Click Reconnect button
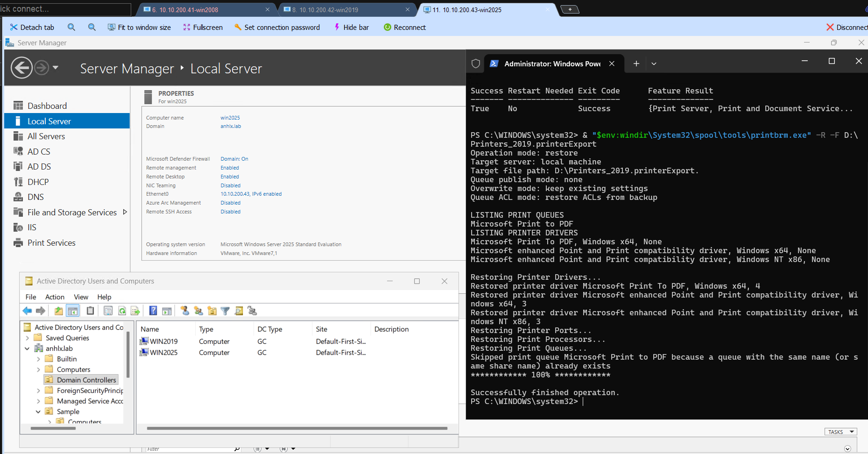Viewport: 868px width, 454px height. tap(405, 27)
